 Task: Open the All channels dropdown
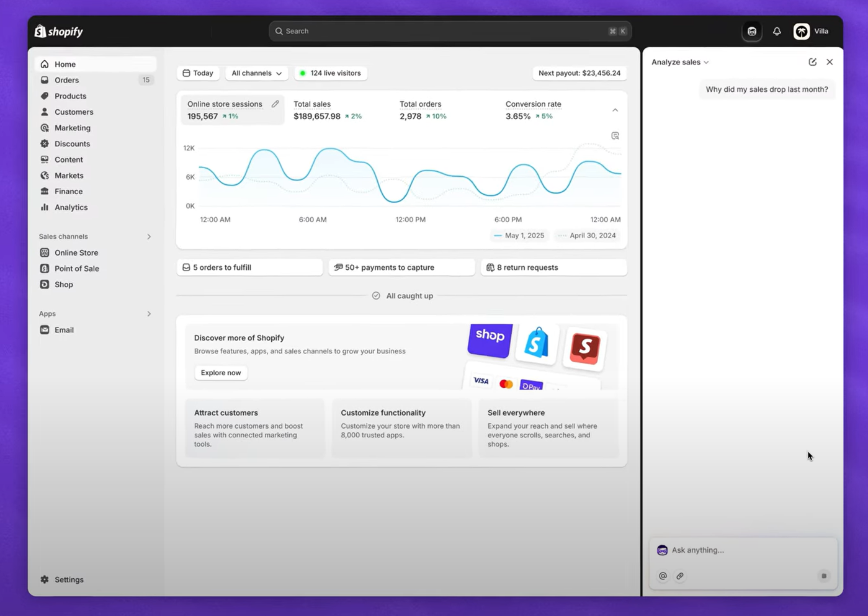pyautogui.click(x=256, y=73)
